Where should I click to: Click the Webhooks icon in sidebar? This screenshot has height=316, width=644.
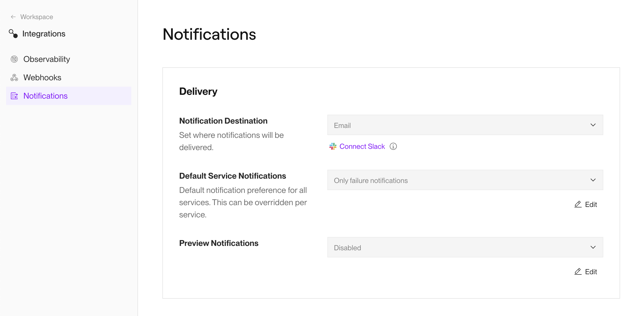pyautogui.click(x=14, y=77)
